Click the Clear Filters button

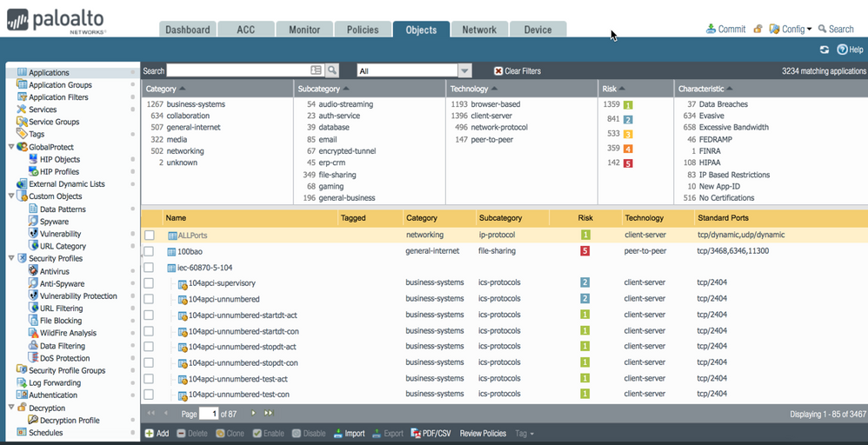coord(517,71)
